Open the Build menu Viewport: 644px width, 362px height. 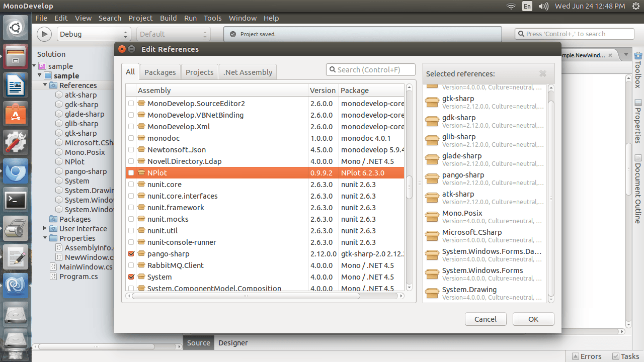(x=168, y=18)
